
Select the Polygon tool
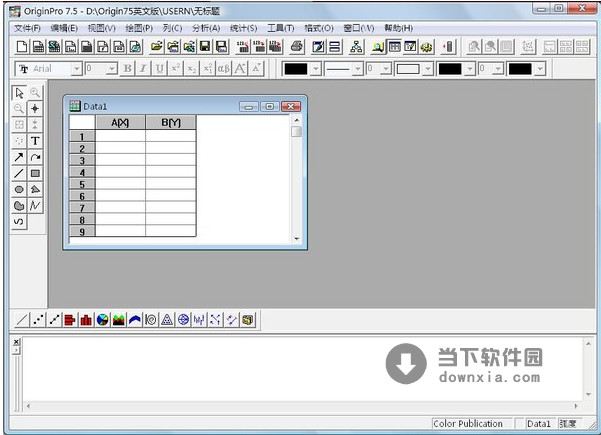pyautogui.click(x=35, y=189)
